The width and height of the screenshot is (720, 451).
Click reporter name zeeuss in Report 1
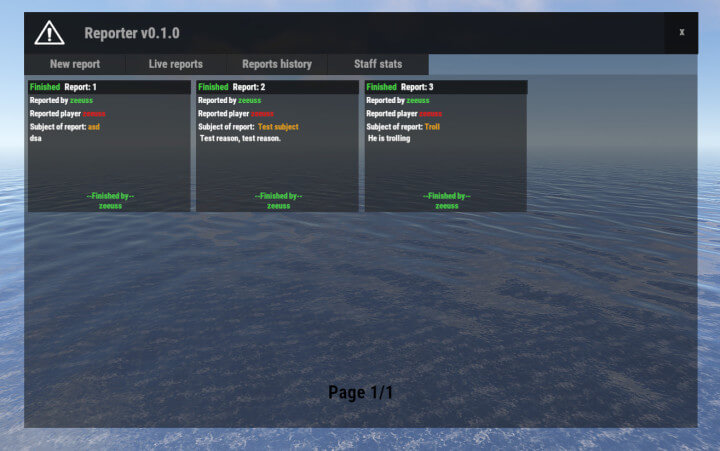coord(81,100)
